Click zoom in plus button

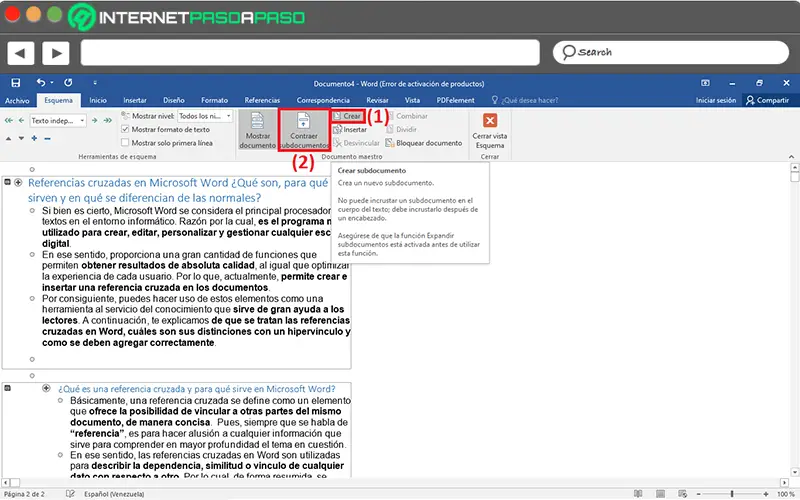point(766,494)
